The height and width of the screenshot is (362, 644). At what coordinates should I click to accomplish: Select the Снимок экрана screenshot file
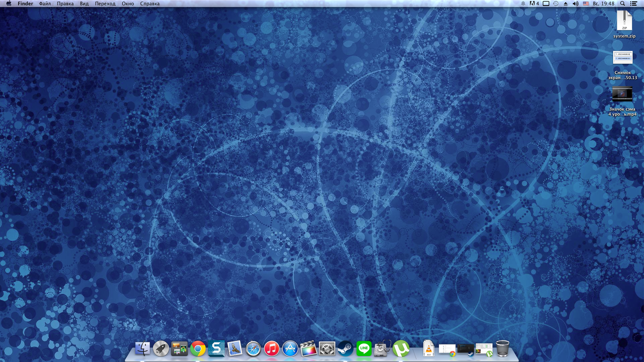pyautogui.click(x=623, y=65)
